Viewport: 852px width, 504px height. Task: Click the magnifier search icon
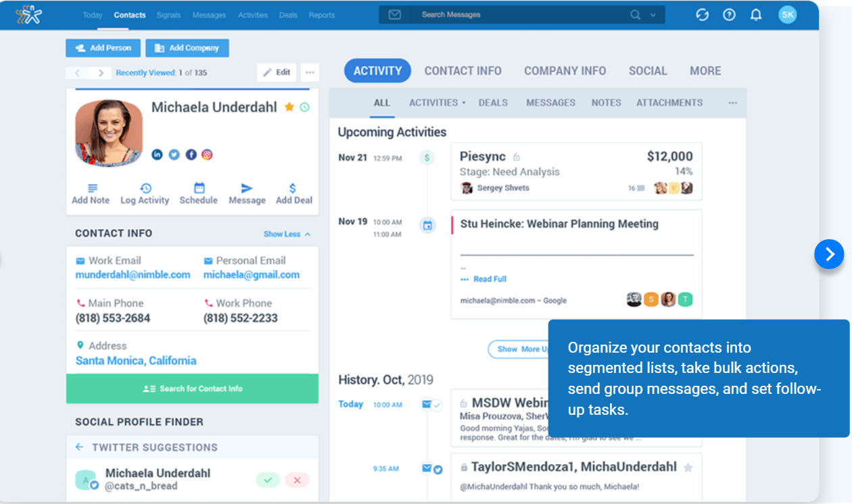(635, 15)
